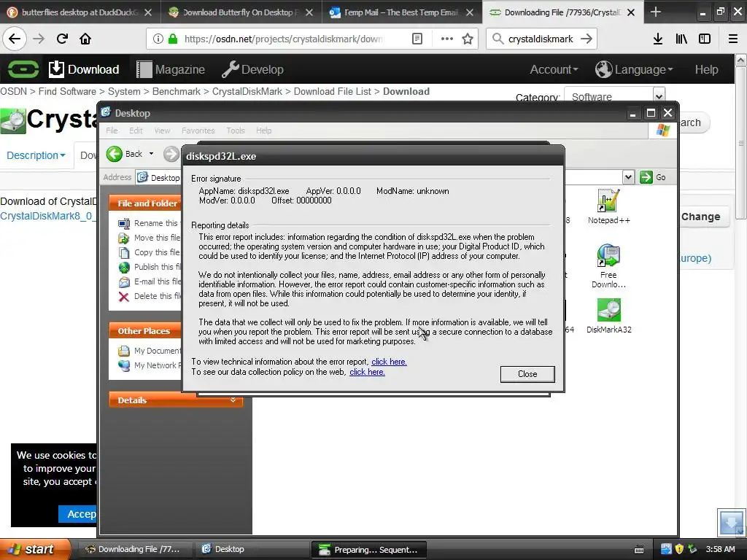The image size is (747, 560).
Task: Open Firefox downloads arrow icon
Action: coord(658,39)
